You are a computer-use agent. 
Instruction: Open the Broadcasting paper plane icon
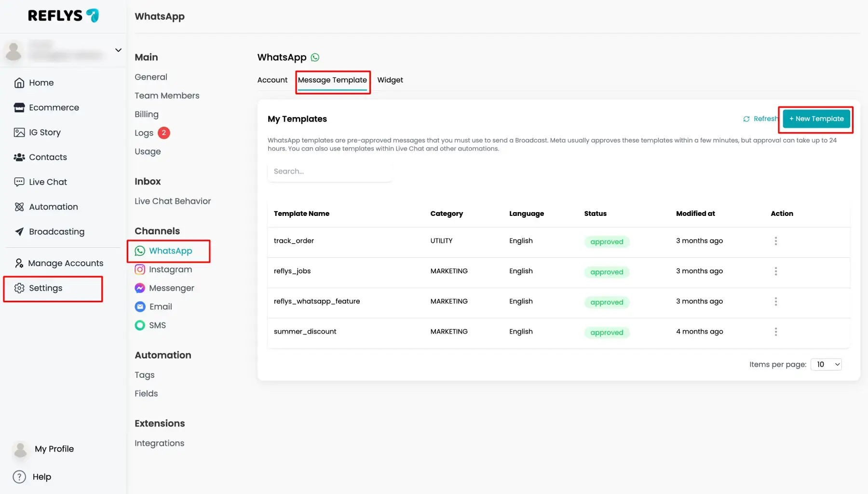[x=19, y=232]
